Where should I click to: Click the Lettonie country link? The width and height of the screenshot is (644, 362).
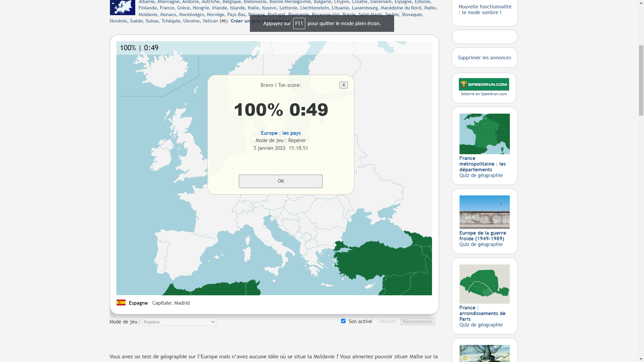288,8
